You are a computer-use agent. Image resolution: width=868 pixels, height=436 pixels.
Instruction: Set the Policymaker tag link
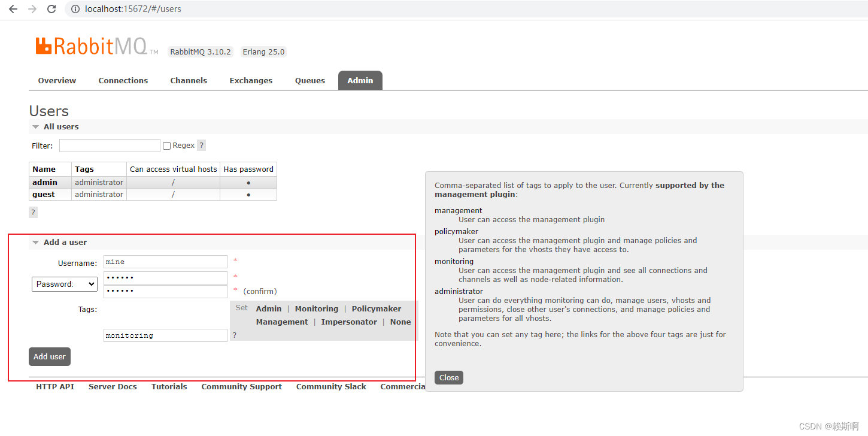(x=377, y=309)
